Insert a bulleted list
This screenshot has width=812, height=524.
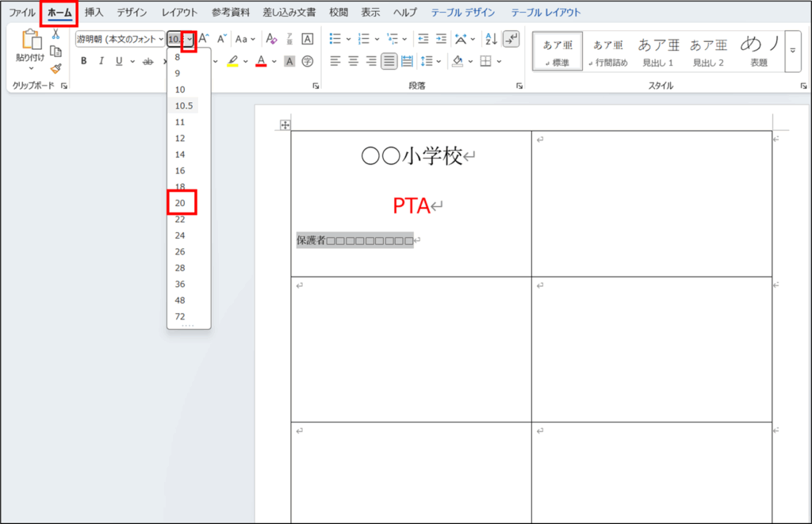pos(335,39)
